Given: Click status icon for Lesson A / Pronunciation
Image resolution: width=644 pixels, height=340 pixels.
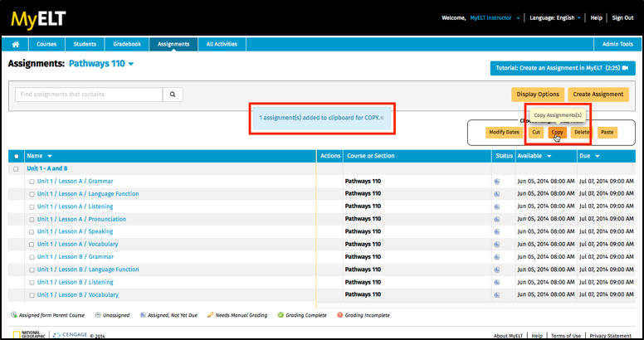Looking at the screenshot, I should (497, 219).
